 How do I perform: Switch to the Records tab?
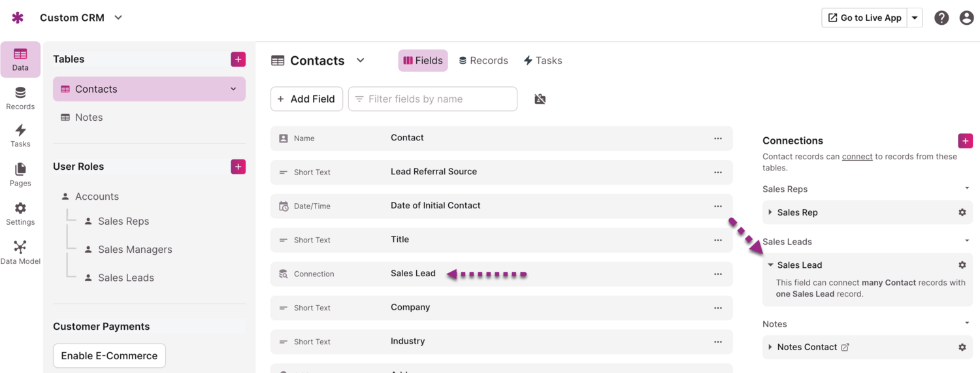[x=483, y=61]
